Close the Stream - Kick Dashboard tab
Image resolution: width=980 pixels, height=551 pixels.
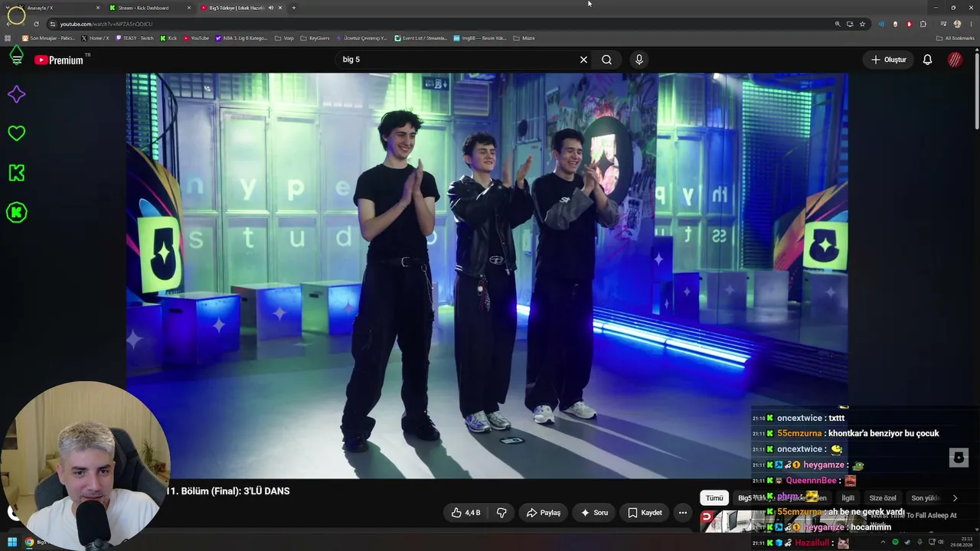[x=189, y=8]
